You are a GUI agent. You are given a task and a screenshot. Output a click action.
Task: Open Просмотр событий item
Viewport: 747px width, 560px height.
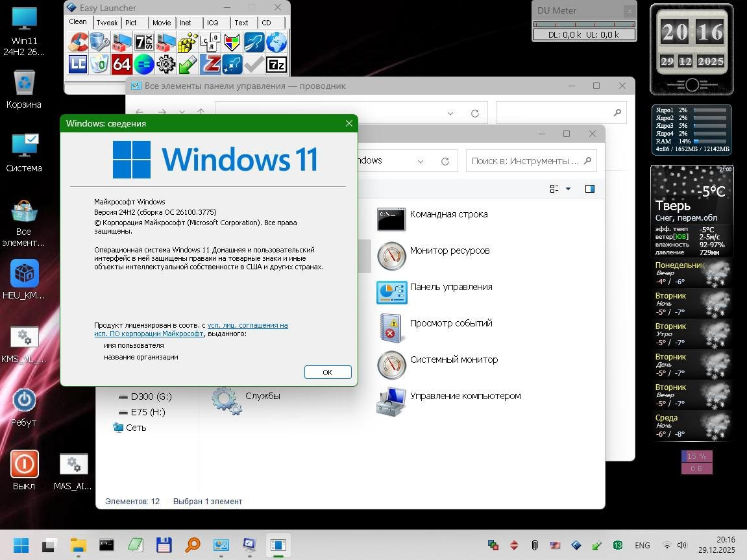pos(434,328)
